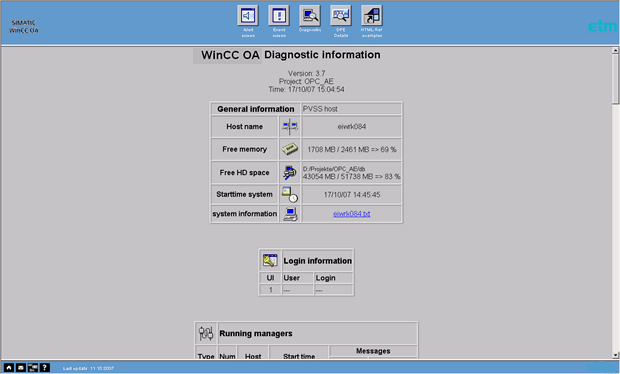Open DPE Details with magnifier icon
This screenshot has width=620, height=374.
pos(341,16)
